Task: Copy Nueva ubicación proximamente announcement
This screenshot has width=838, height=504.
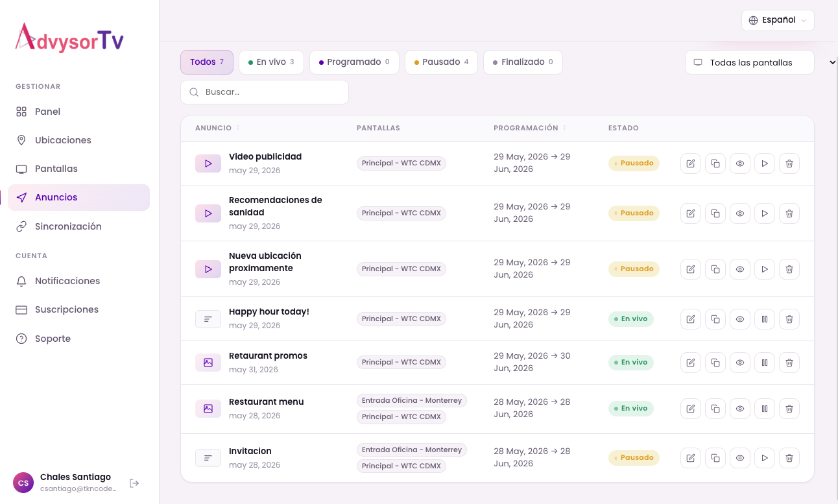Action: [715, 269]
